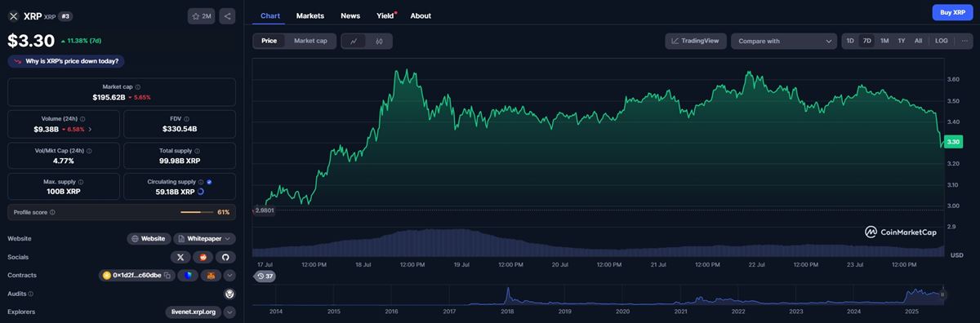The image size is (980, 323).
Task: Open the Chart tab
Action: [270, 15]
